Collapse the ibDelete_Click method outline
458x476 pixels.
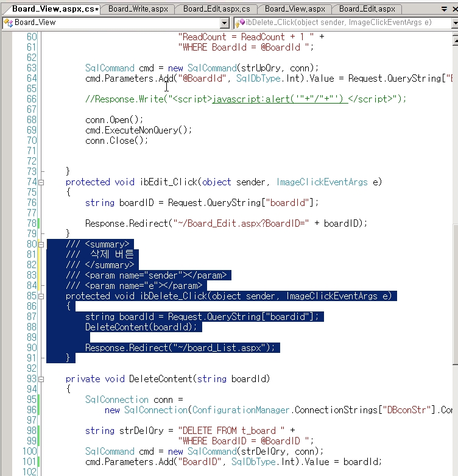pyautogui.click(x=41, y=296)
